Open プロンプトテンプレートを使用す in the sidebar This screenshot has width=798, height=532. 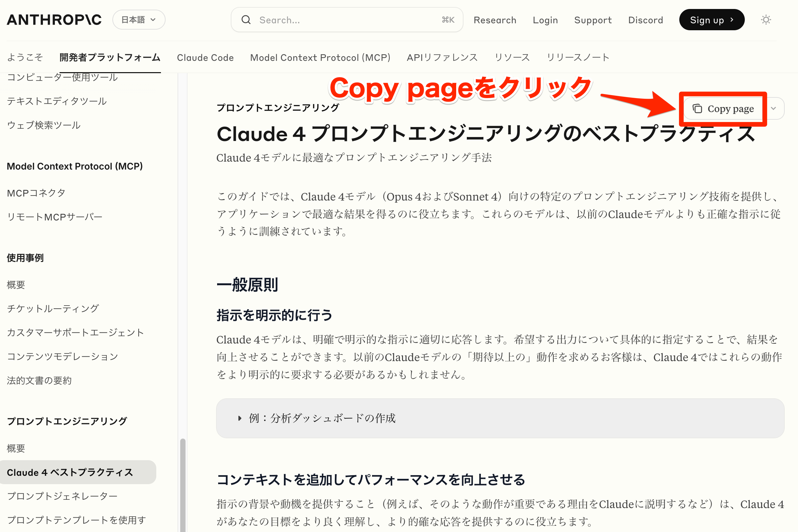(77, 520)
